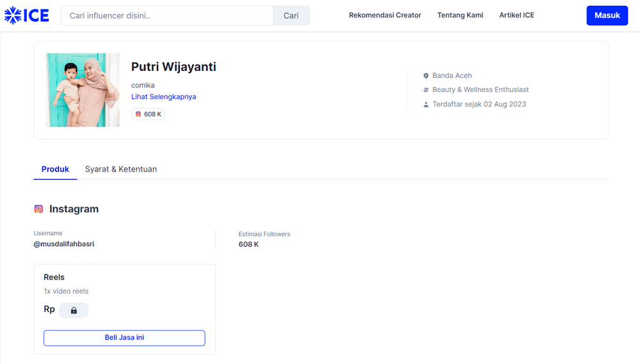This screenshot has height=364, width=640.
Task: Click the Reels product card title
Action: point(54,278)
